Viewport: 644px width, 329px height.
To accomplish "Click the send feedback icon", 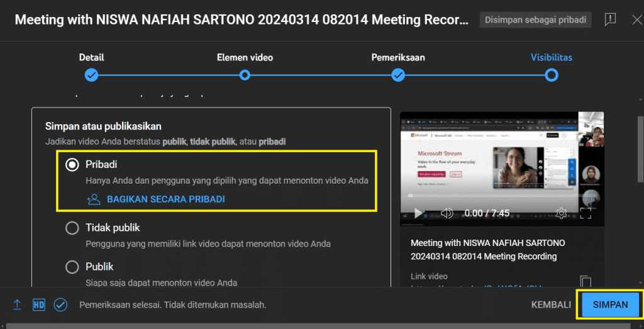I will 609,20.
